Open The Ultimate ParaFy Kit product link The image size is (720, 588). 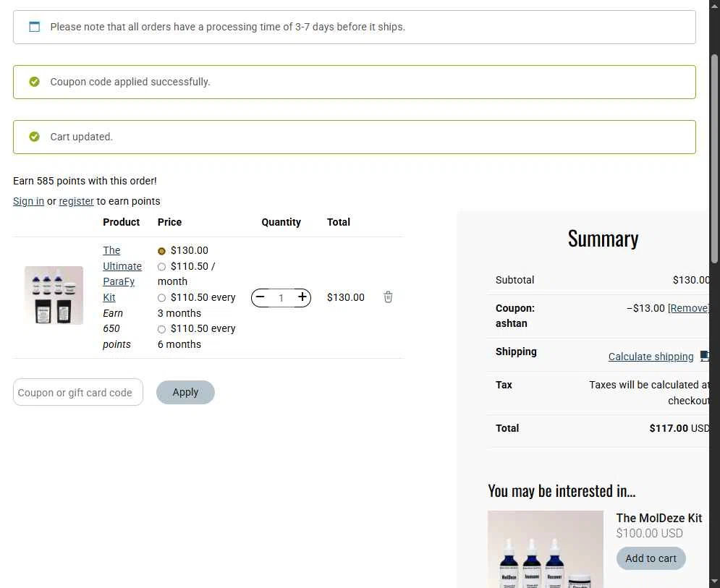122,274
